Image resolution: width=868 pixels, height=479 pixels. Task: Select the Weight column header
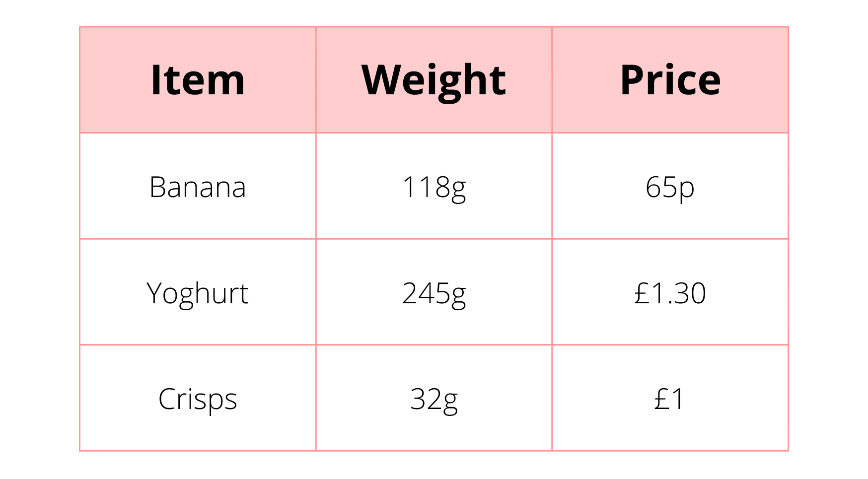click(x=434, y=80)
